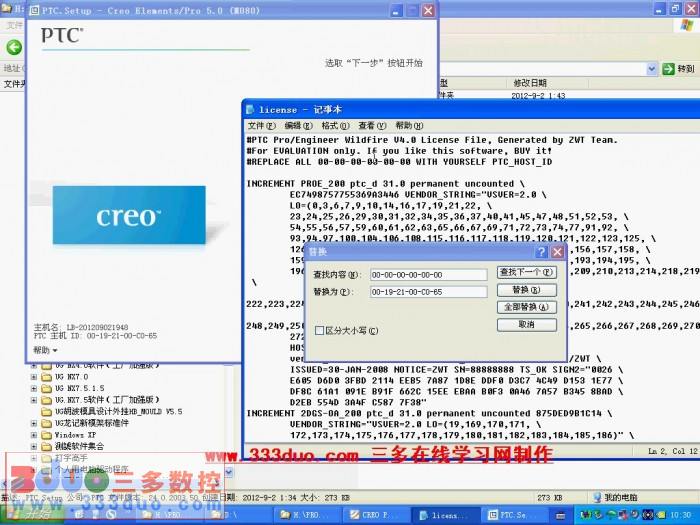Open Notepad's Edit (编辑) menu
This screenshot has width=700, height=525.
(x=298, y=126)
